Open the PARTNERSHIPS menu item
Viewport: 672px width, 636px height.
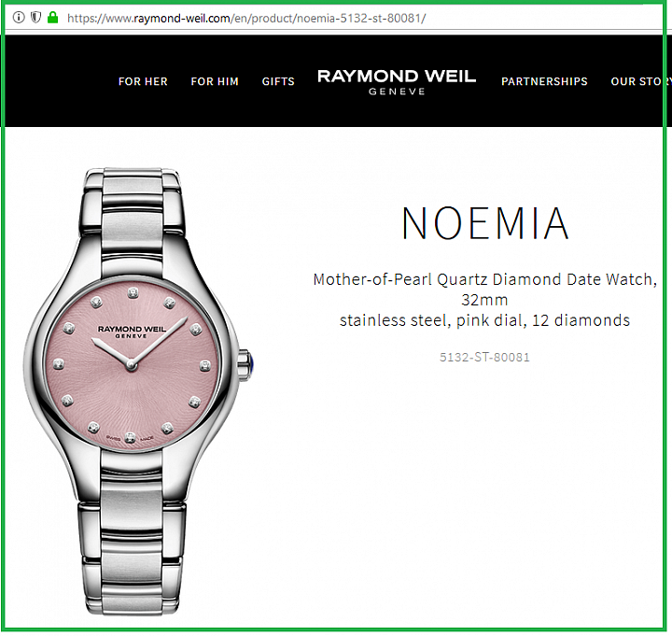point(544,81)
